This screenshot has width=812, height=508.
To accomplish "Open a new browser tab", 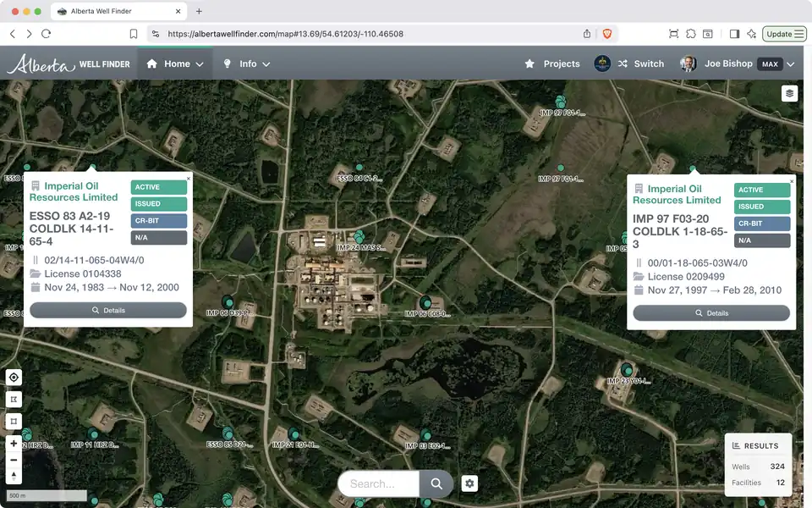I will (199, 11).
